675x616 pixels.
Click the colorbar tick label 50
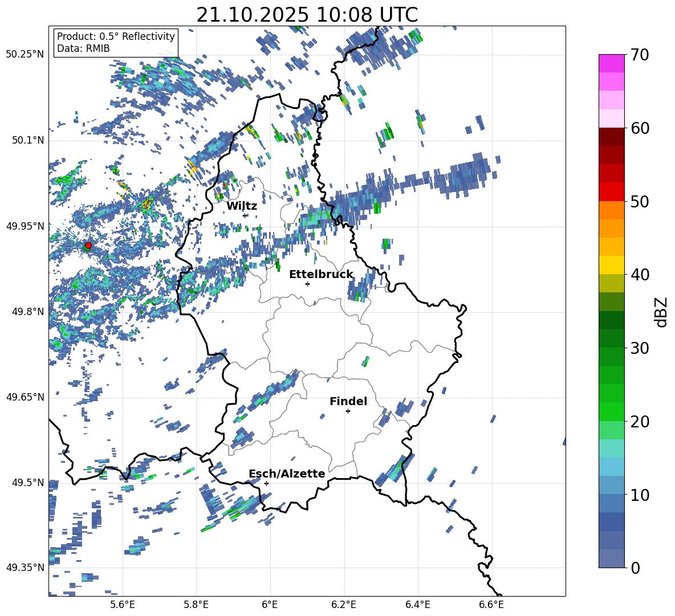point(640,201)
